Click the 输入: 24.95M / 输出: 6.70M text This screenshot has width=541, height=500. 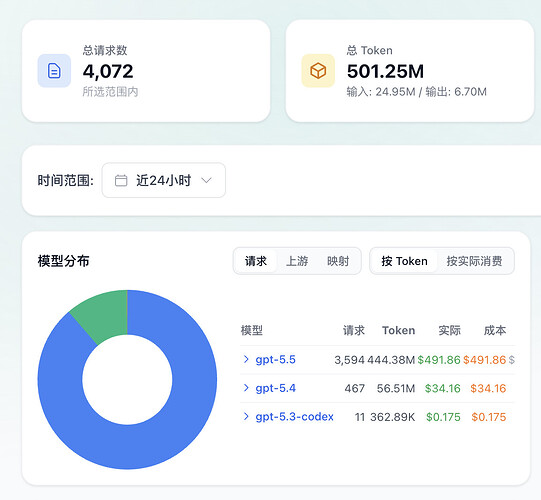(x=416, y=92)
